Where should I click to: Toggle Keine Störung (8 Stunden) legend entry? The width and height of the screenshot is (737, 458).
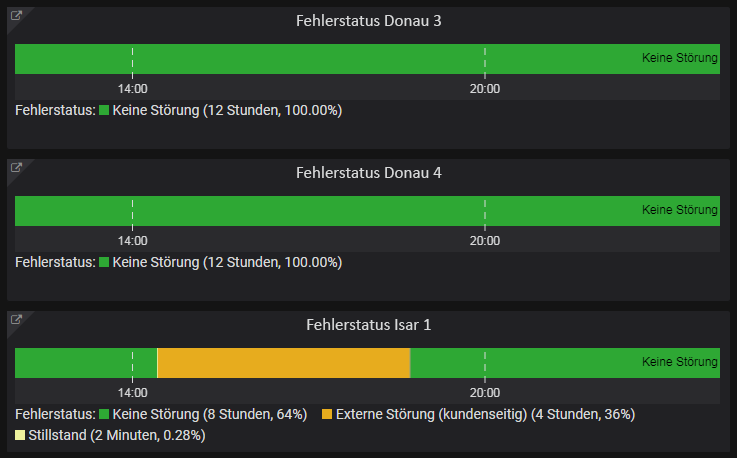pos(210,414)
